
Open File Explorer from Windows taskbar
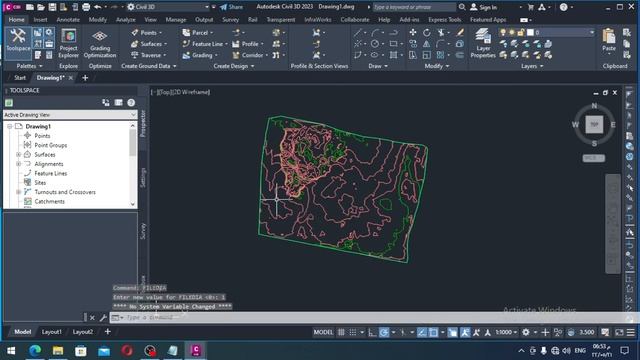pos(58,350)
